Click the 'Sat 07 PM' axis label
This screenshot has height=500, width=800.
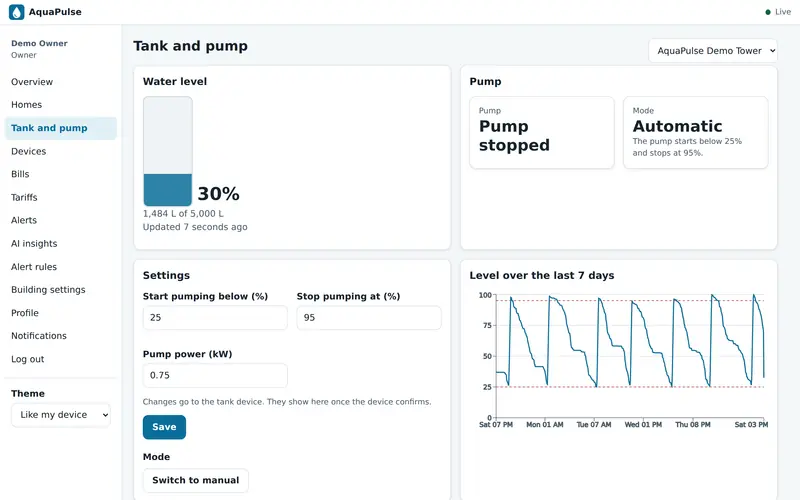tap(496, 424)
